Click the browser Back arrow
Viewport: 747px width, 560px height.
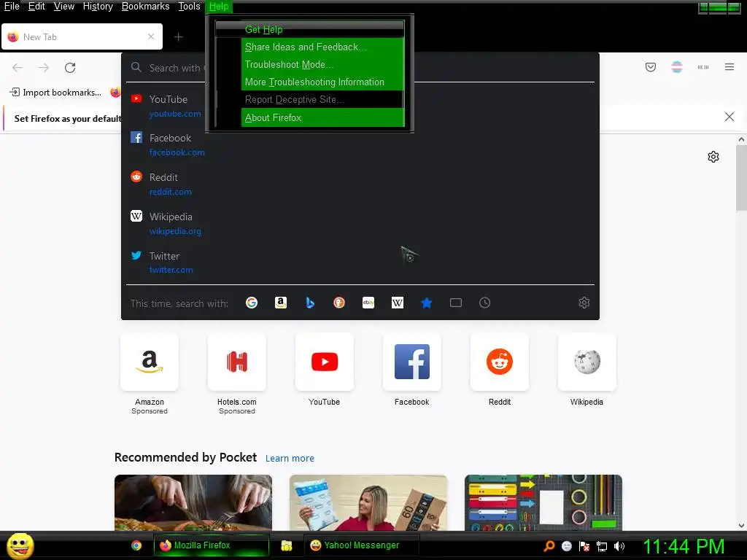[18, 68]
